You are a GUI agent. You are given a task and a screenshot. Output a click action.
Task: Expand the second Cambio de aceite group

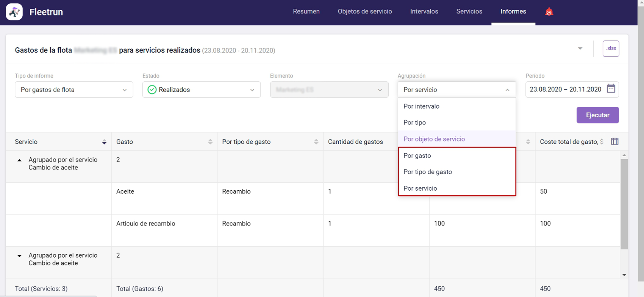(x=19, y=256)
